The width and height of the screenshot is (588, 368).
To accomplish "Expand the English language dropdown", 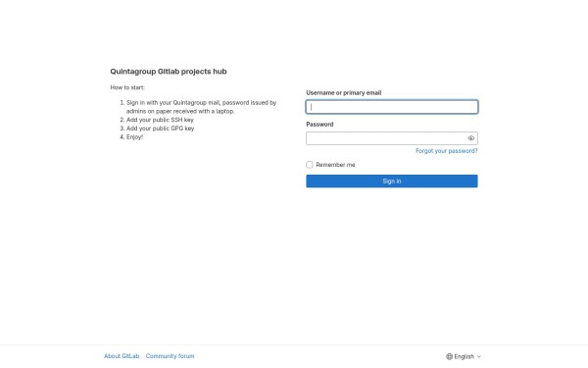I will 464,356.
